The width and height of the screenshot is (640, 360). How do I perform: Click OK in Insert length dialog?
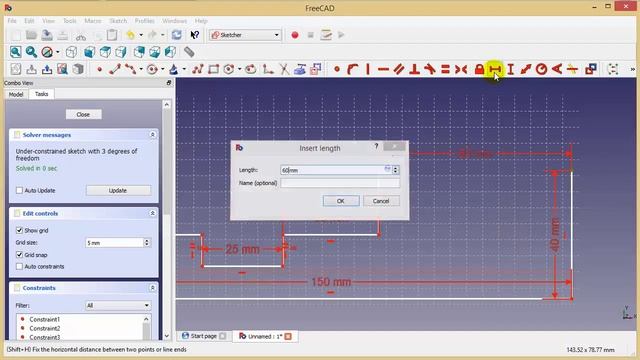click(x=341, y=201)
